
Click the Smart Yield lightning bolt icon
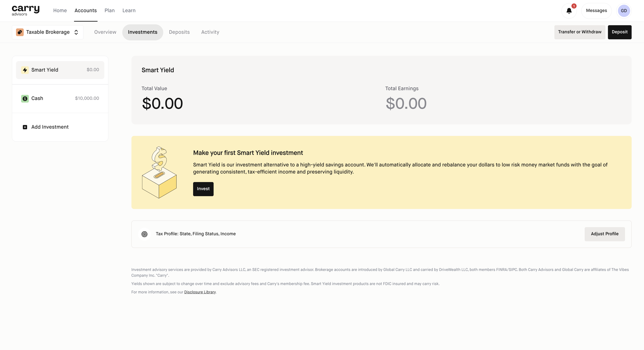25,70
